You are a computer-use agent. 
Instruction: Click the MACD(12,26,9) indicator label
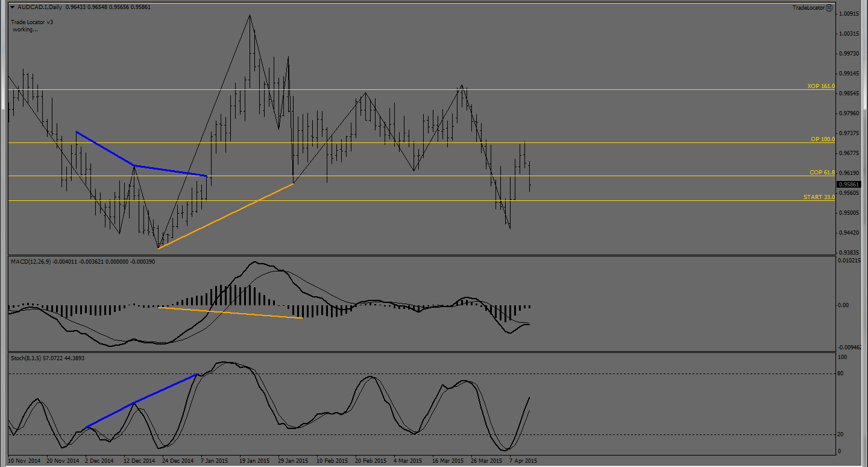[x=31, y=262]
